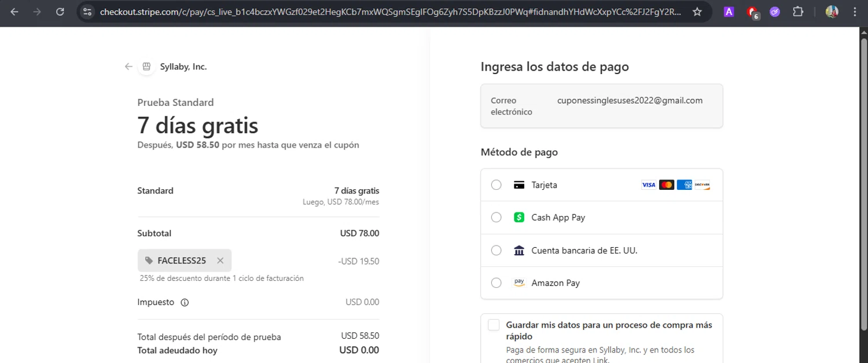Click 'Método de pago' label

coord(519,152)
